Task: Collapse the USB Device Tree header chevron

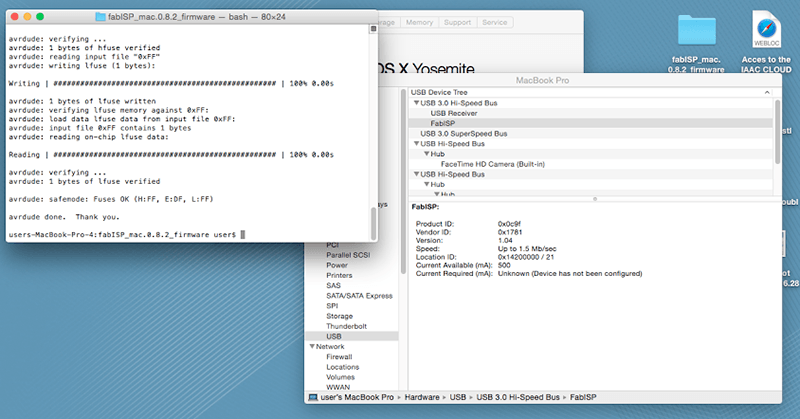Action: coord(767,92)
